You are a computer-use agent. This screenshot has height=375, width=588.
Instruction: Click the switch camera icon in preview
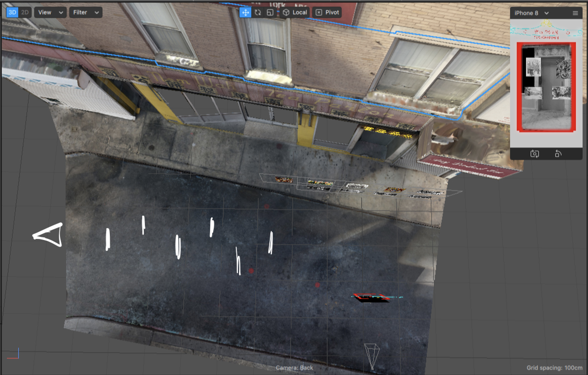coord(534,154)
